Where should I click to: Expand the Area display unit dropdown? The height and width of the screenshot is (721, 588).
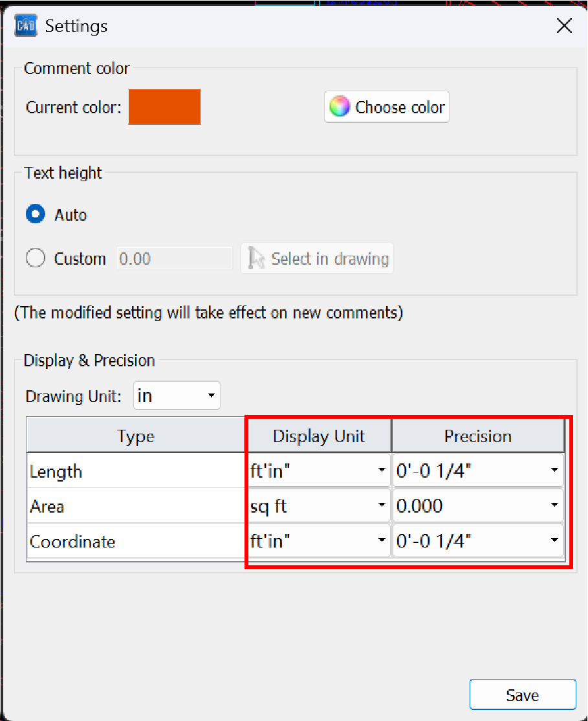319,506
